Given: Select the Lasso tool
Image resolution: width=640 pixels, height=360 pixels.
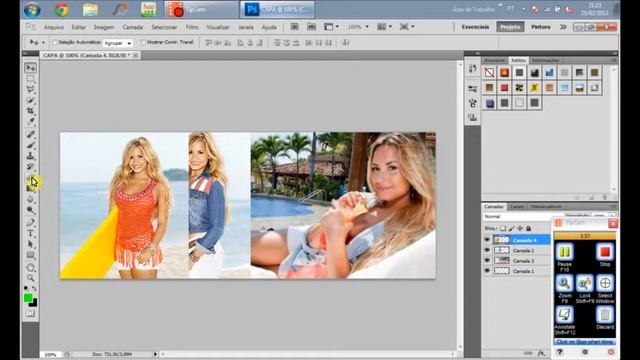Looking at the screenshot, I should 31,89.
